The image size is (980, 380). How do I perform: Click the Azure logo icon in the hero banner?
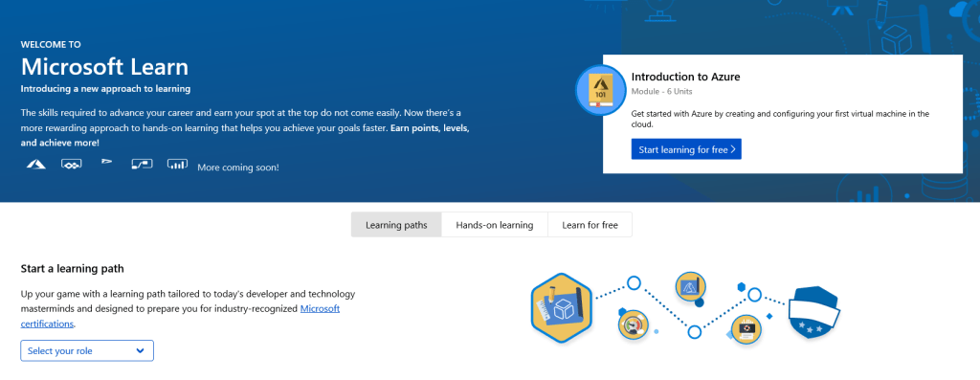[35, 165]
